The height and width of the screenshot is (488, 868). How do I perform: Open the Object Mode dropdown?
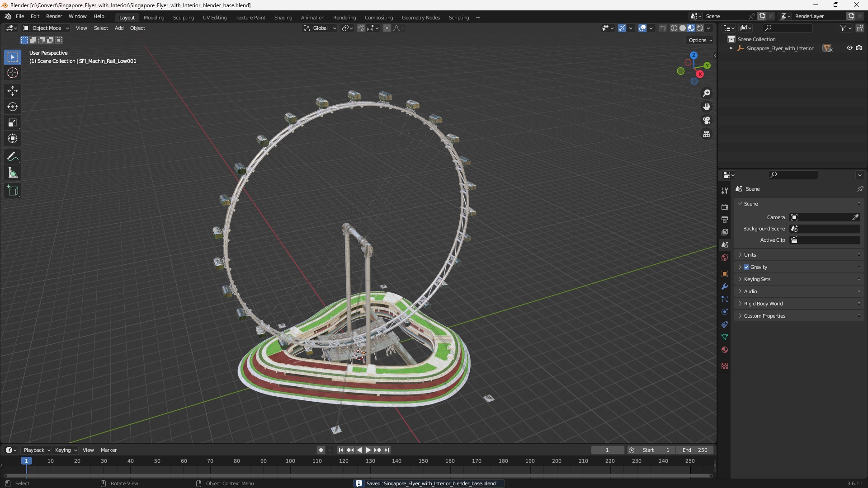(46, 28)
